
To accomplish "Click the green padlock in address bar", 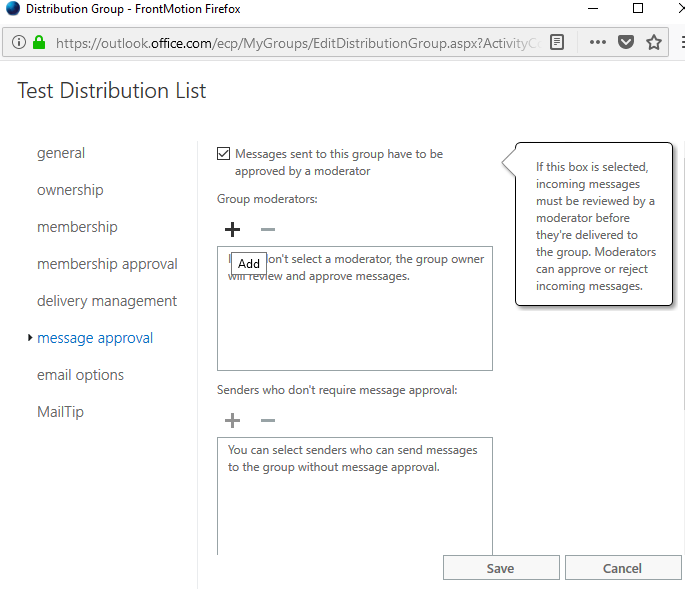I will (39, 43).
